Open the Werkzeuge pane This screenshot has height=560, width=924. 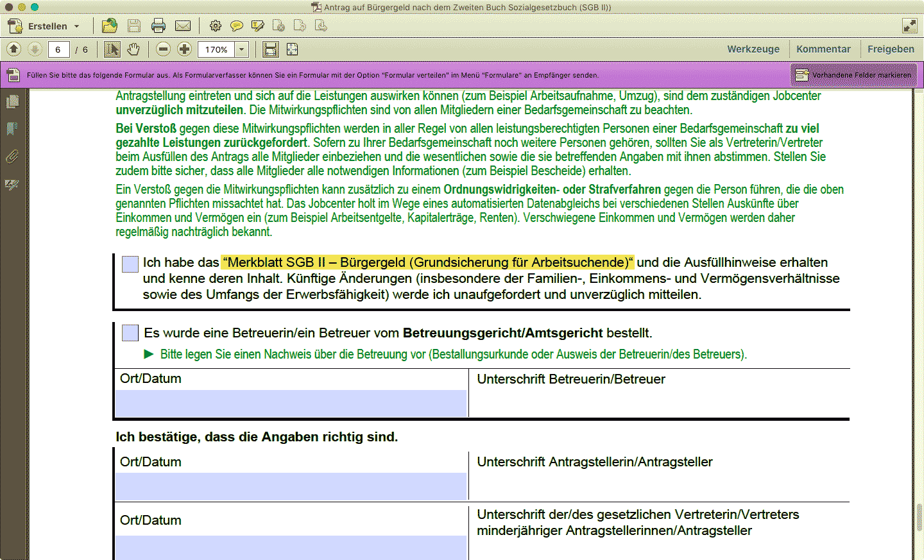(753, 49)
